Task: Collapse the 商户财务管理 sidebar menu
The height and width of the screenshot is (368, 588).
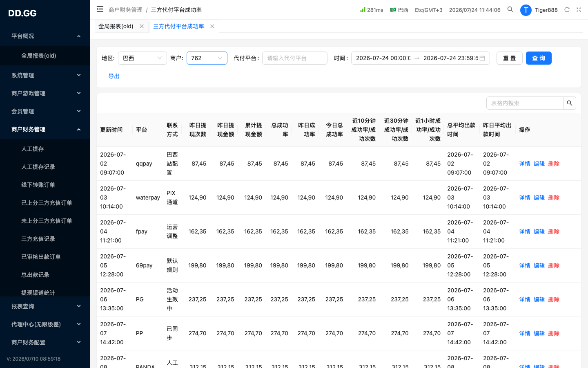Action: (x=45, y=129)
